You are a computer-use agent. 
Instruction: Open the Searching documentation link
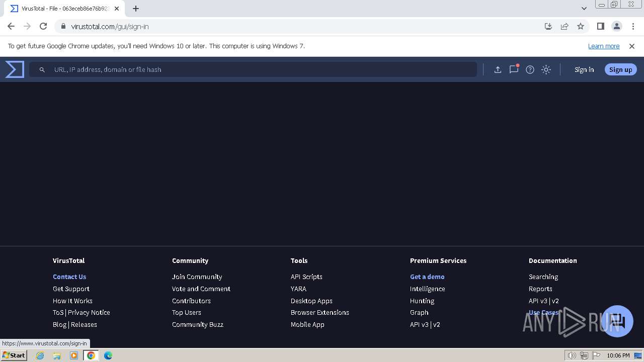click(543, 277)
